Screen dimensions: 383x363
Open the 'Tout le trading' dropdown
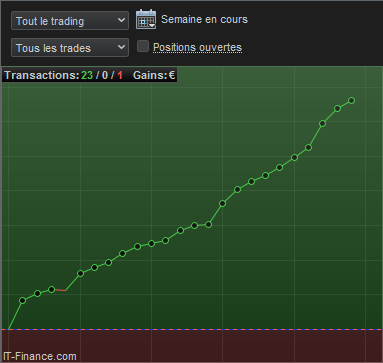(x=70, y=21)
